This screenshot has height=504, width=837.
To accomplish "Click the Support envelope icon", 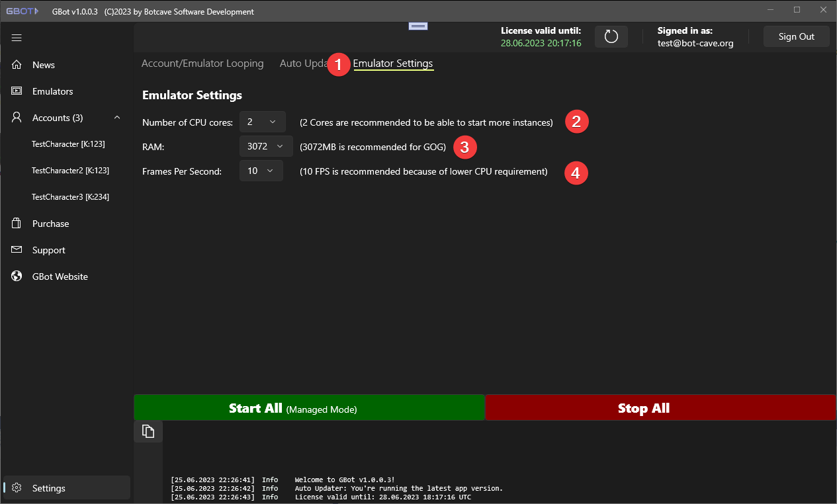I will point(17,250).
